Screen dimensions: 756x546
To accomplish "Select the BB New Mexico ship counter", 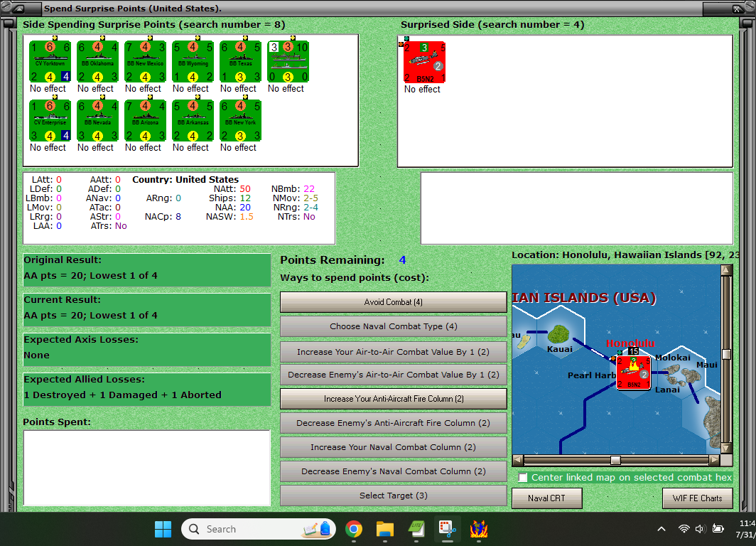I will (145, 62).
